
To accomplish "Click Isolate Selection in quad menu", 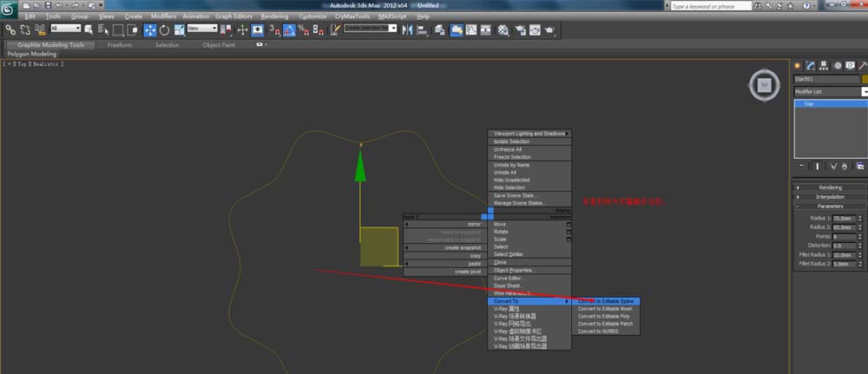I will pyautogui.click(x=529, y=141).
